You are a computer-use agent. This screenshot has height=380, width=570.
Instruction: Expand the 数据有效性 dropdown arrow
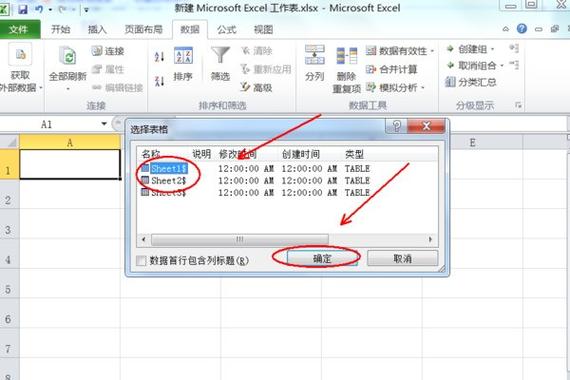pos(432,51)
